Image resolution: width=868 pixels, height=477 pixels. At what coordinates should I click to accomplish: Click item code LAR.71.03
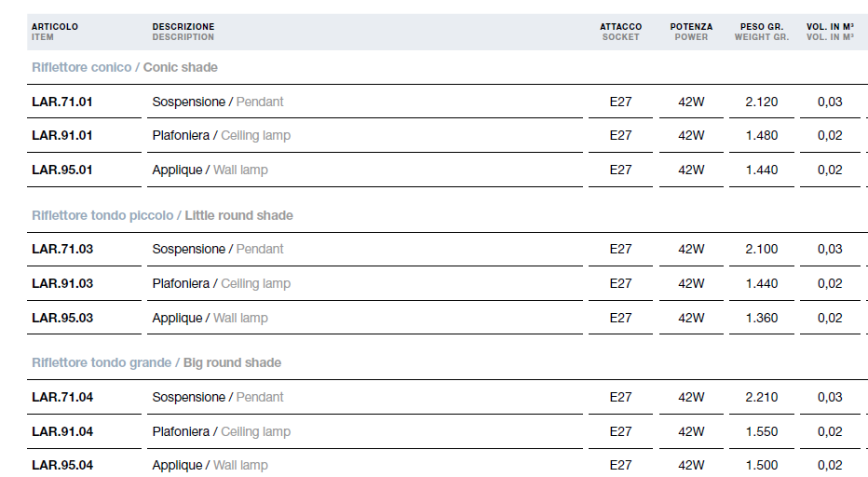click(x=62, y=250)
